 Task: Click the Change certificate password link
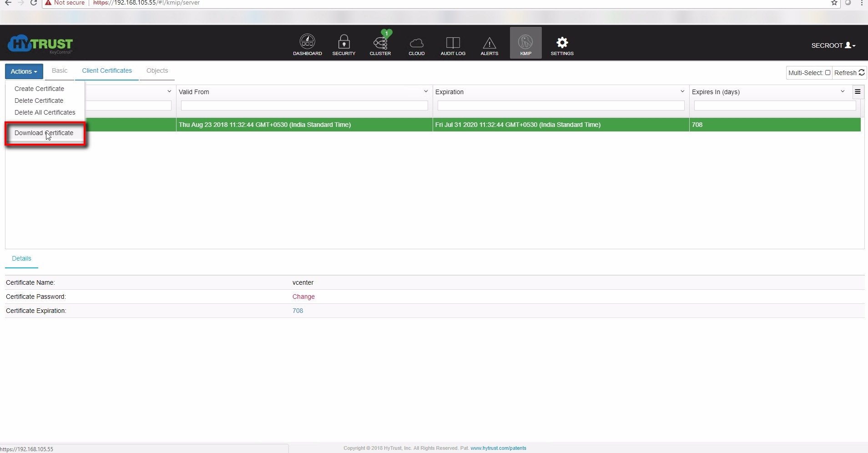coord(303,297)
